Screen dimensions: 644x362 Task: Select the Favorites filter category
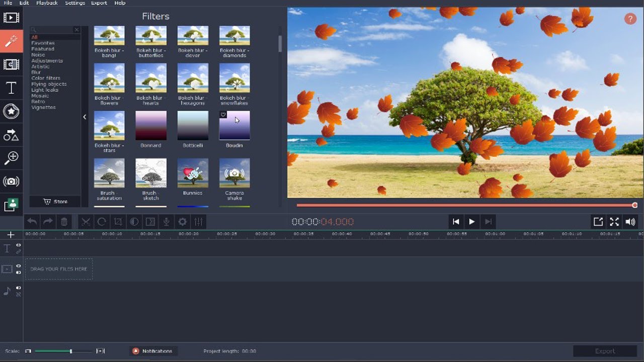click(43, 43)
